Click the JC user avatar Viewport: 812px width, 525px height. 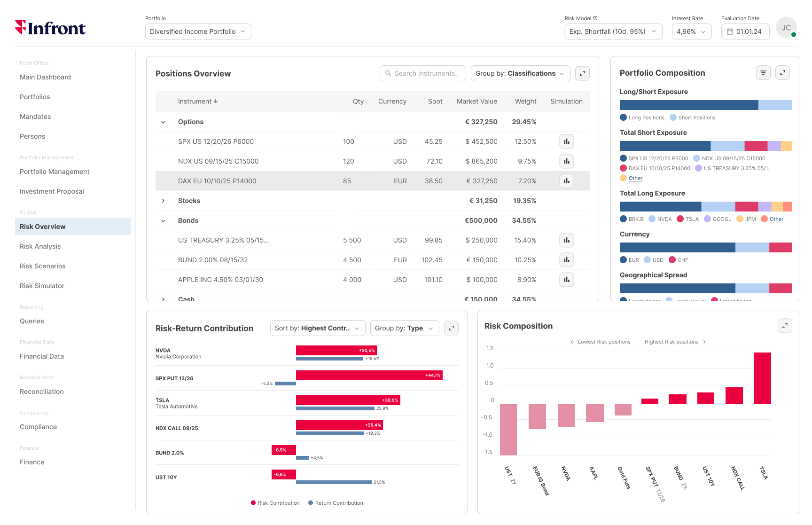[786, 28]
